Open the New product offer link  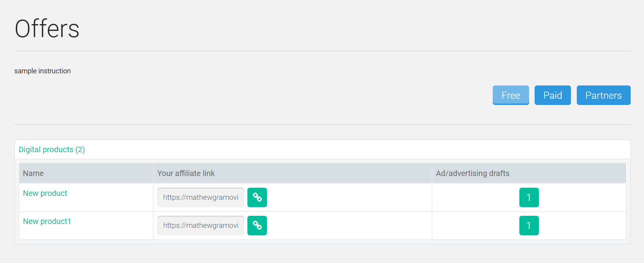(x=45, y=193)
